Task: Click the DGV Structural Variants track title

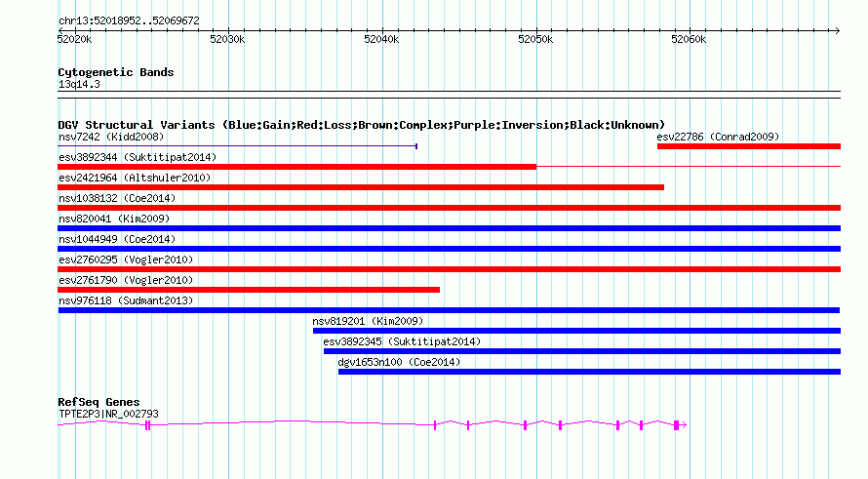Action: (361, 125)
